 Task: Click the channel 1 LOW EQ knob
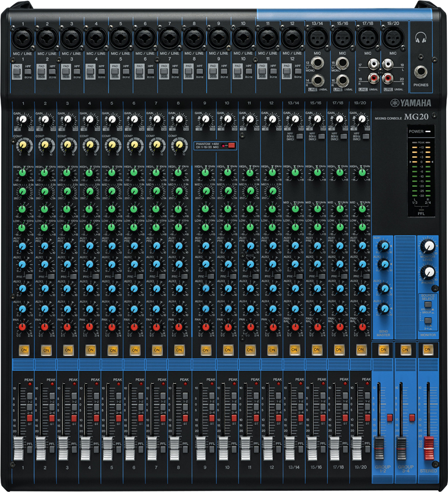22,228
